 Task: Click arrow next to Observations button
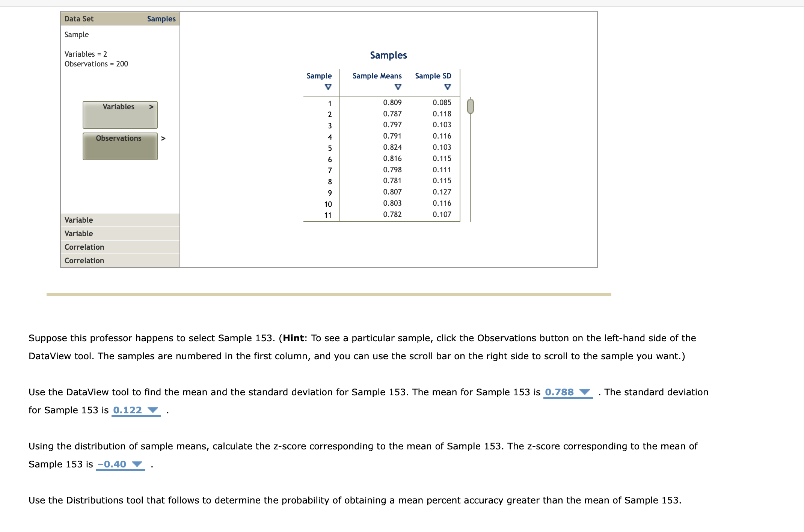coord(163,139)
